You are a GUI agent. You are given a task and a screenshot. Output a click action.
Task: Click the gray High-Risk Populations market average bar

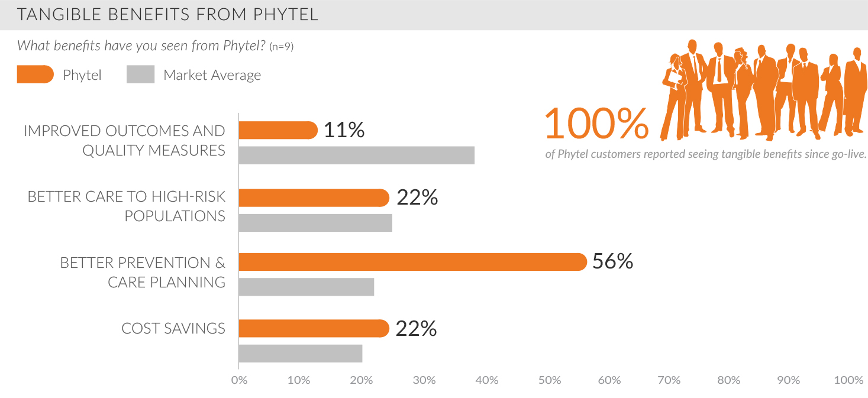[315, 222]
